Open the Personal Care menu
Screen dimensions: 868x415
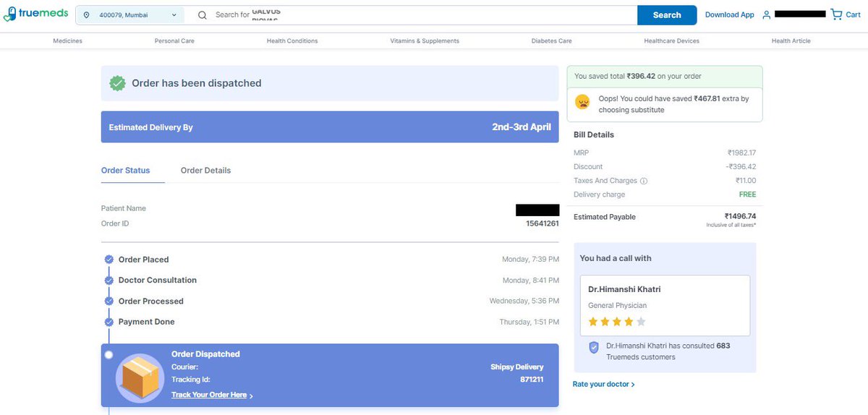174,41
